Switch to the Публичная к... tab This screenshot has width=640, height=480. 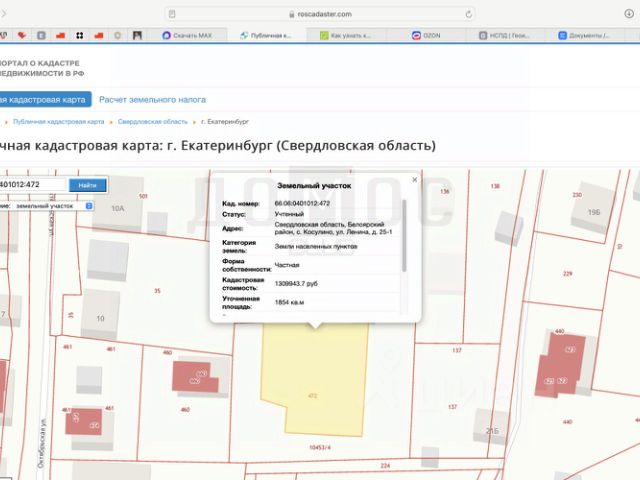pyautogui.click(x=266, y=36)
